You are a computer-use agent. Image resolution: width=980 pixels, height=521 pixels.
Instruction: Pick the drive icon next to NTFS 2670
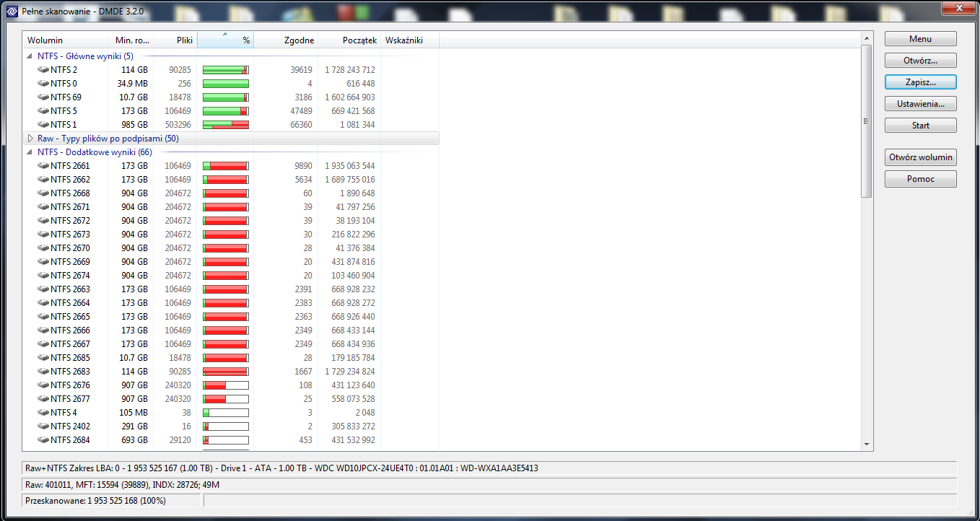43,248
